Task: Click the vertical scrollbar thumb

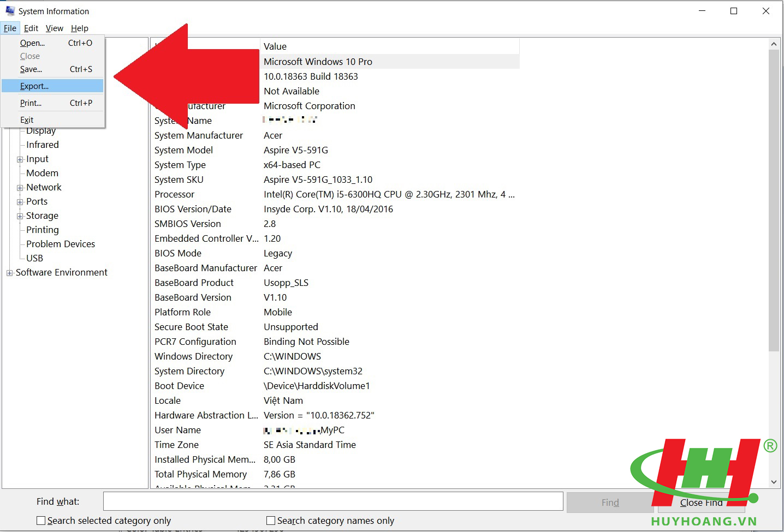Action: click(774, 200)
